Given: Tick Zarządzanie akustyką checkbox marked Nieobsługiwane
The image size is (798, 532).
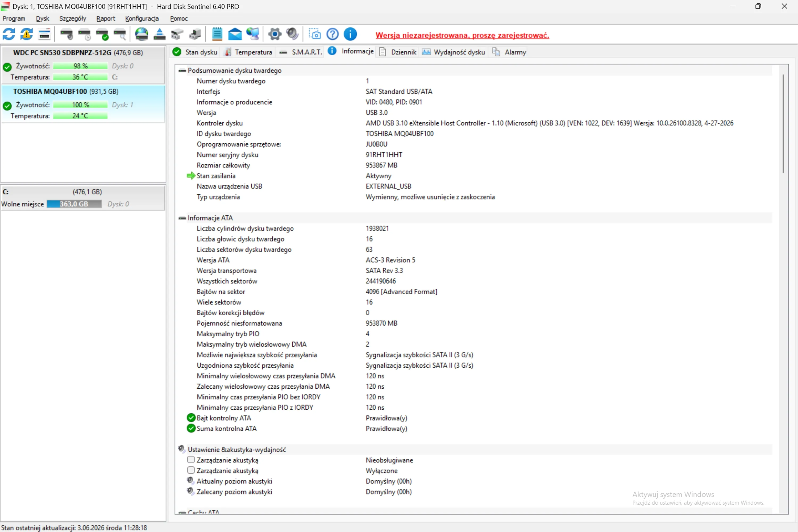Looking at the screenshot, I should tap(191, 460).
